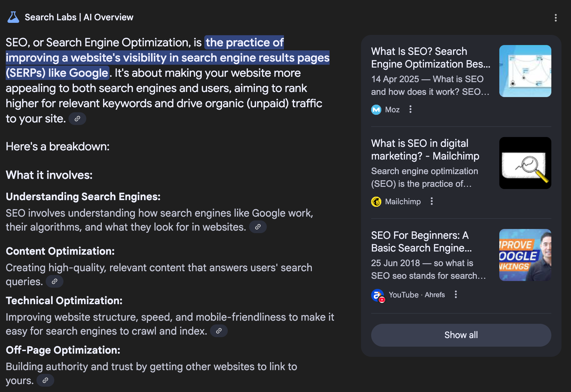The image size is (571, 392).
Task: Click the Mailchimp magnifying glass thumbnail
Action: click(x=525, y=163)
